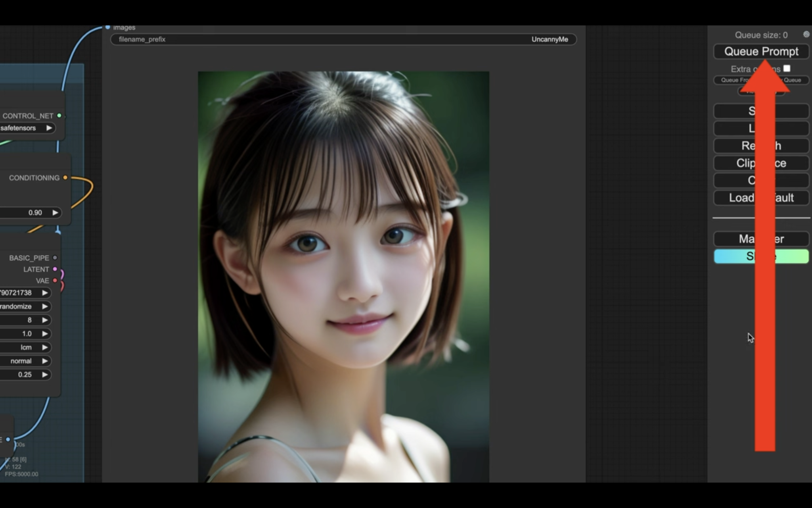
Task: Increase the 0.90 strength value arrow
Action: [55, 212]
